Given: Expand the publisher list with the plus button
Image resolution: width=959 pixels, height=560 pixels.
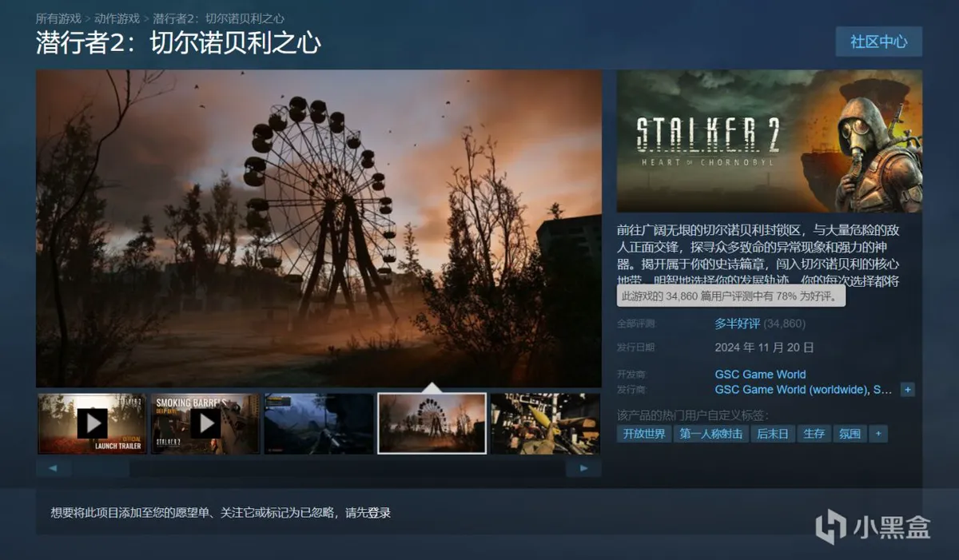Looking at the screenshot, I should click(x=907, y=390).
